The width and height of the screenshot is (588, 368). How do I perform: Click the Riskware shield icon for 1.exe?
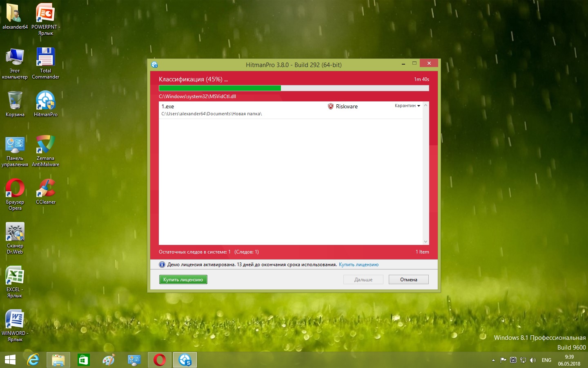331,106
